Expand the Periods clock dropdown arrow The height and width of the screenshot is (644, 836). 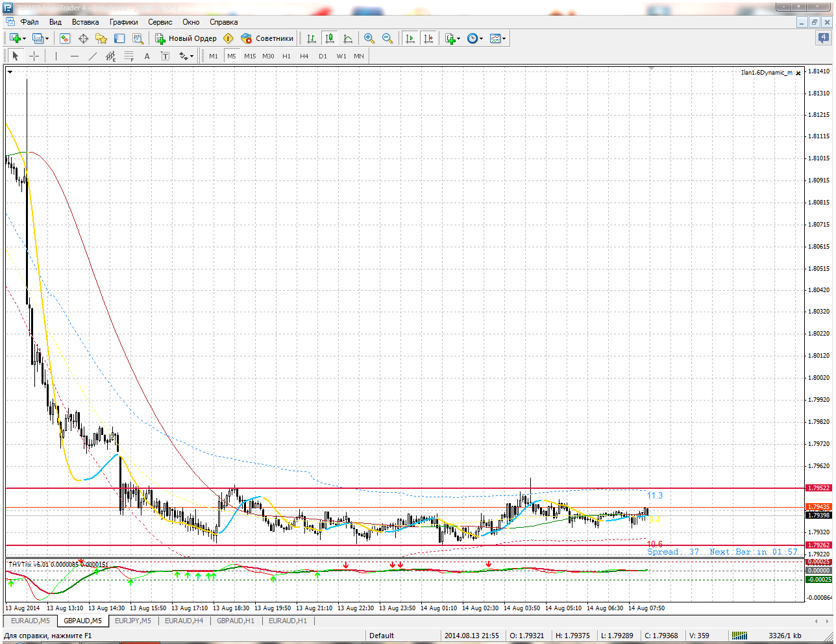click(x=481, y=38)
